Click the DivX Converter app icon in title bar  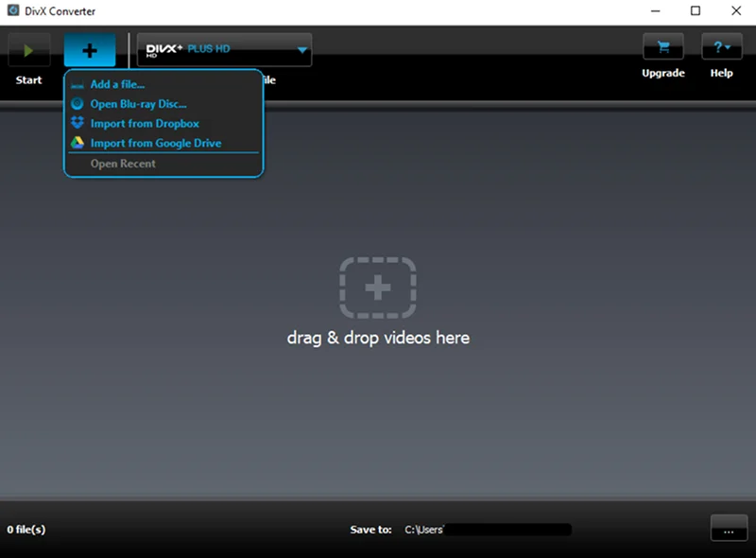click(13, 10)
